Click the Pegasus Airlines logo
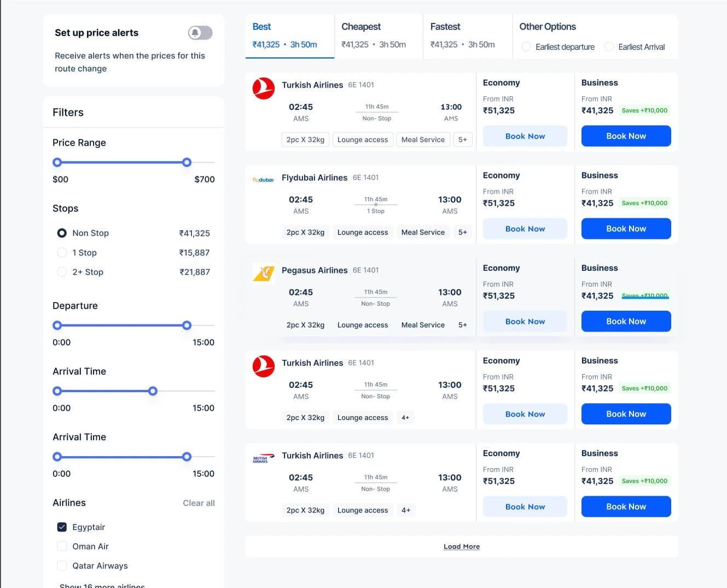 pyautogui.click(x=264, y=273)
